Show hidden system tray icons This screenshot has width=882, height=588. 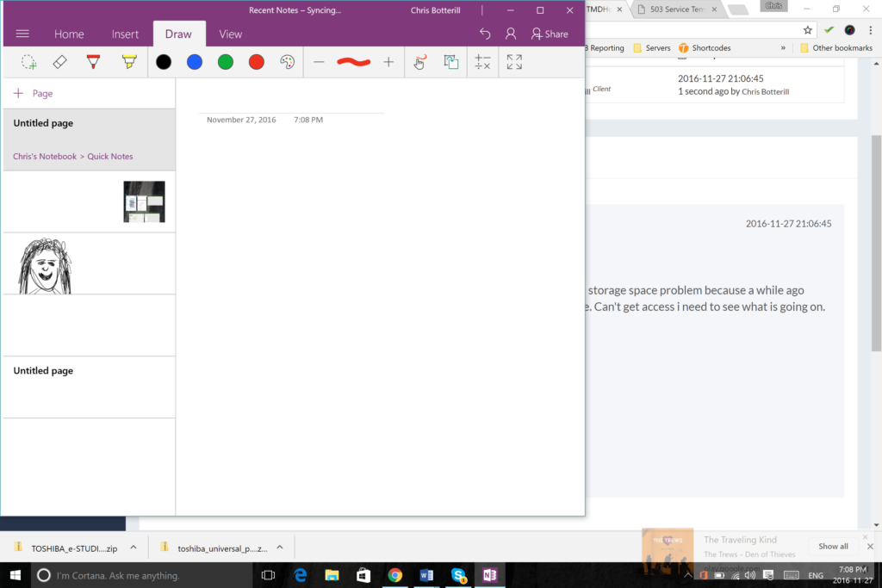coord(687,575)
